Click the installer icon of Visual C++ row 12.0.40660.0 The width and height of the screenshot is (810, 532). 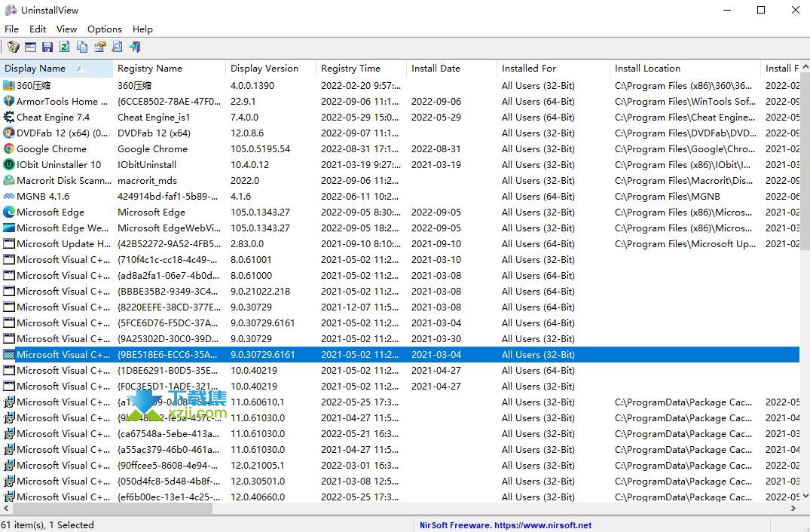pos(9,497)
